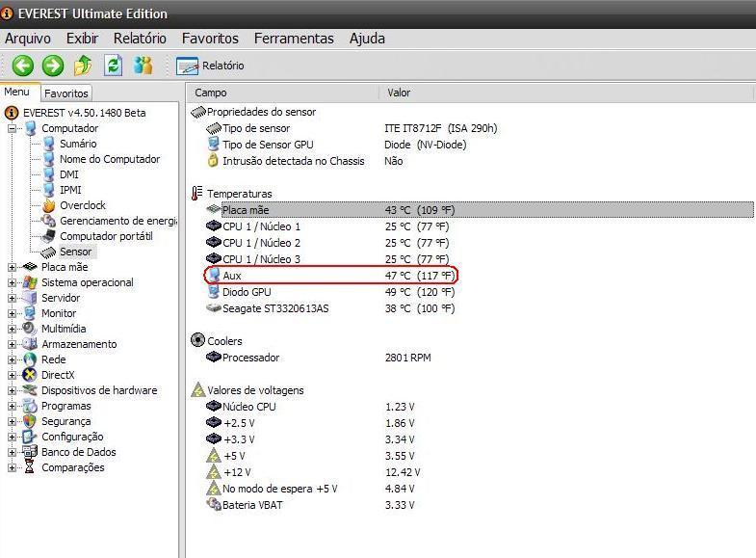Expand the Servidor tree node
The image size is (756, 558).
point(13,298)
